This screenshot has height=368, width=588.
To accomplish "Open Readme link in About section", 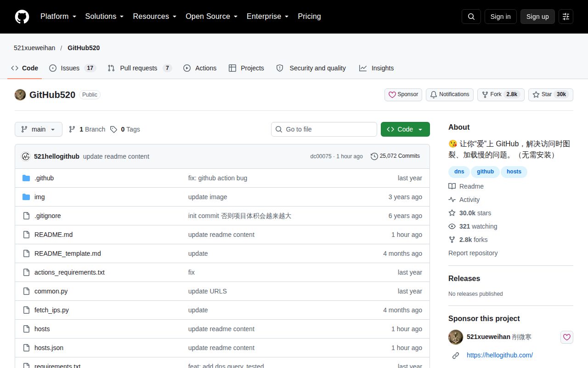I will tap(466, 186).
